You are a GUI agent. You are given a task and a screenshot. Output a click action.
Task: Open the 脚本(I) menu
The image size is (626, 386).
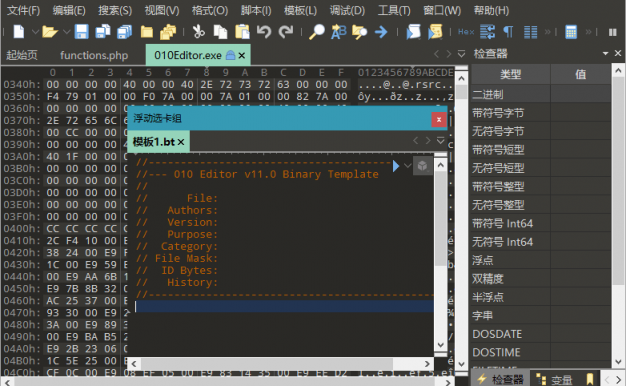(x=256, y=10)
